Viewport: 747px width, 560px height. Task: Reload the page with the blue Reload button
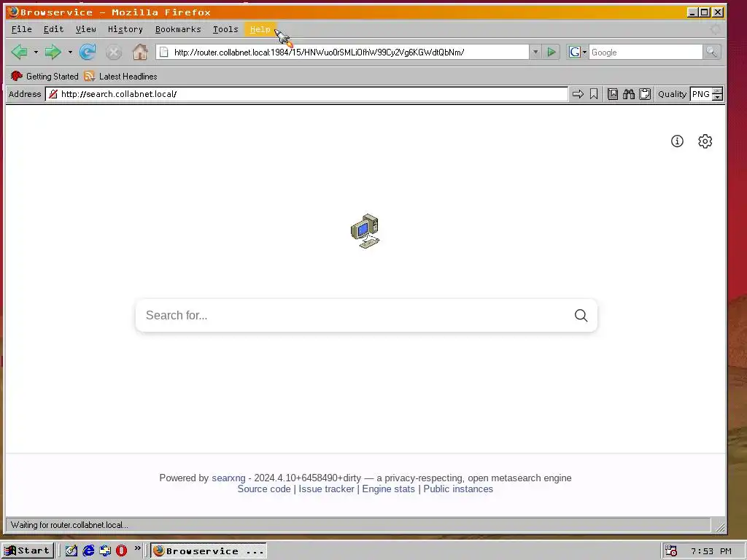point(88,52)
